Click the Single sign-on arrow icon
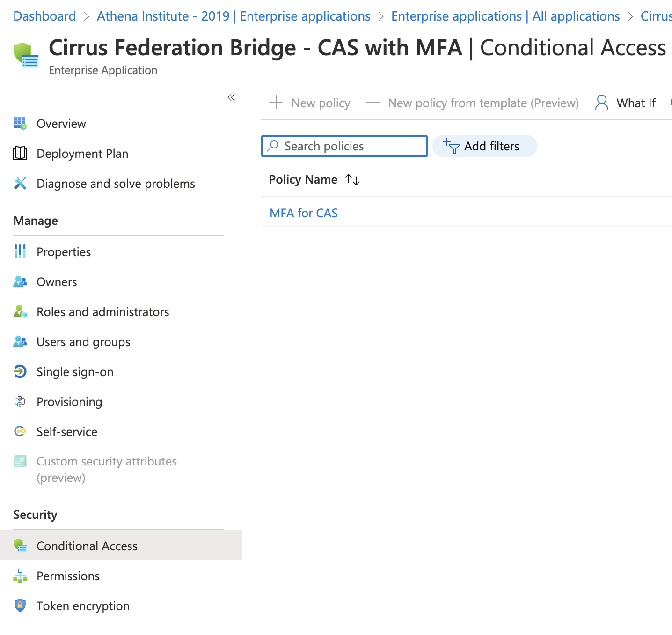 20,372
